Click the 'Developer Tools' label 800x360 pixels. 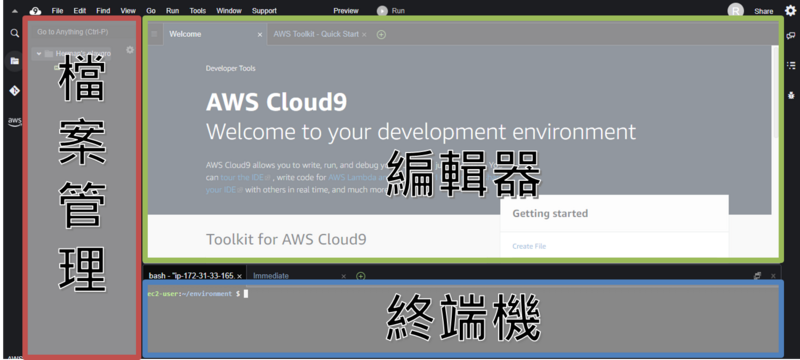(x=231, y=68)
